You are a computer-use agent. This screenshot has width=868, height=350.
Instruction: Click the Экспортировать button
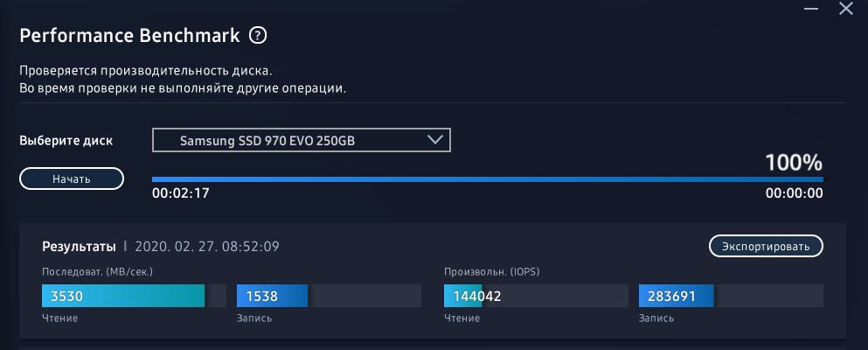click(x=766, y=247)
